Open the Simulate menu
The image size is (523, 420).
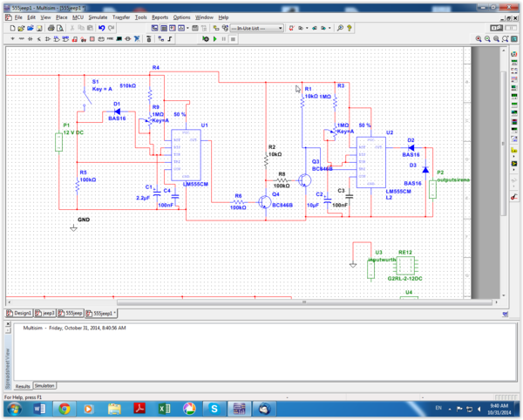point(98,17)
